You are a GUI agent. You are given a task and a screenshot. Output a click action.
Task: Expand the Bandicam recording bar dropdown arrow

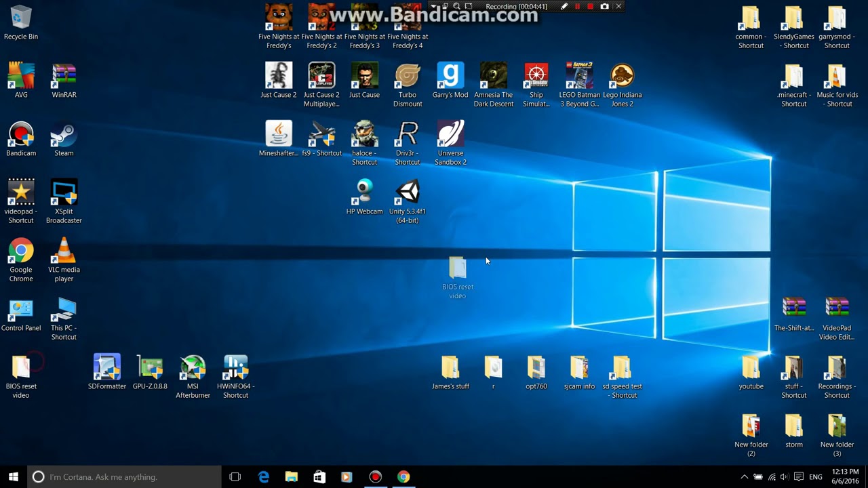(434, 7)
